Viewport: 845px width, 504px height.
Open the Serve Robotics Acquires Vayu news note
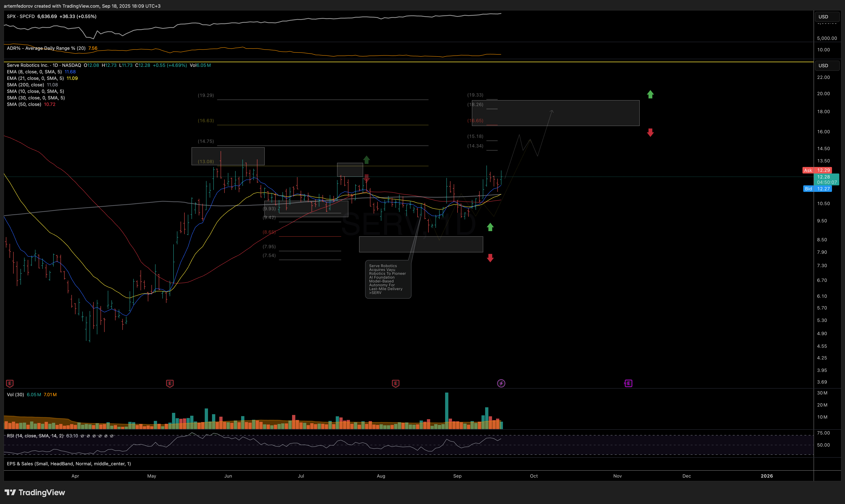(x=388, y=279)
